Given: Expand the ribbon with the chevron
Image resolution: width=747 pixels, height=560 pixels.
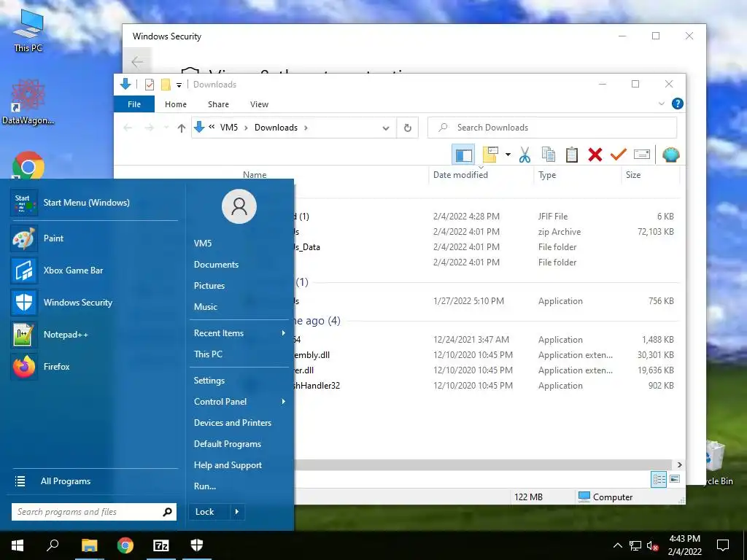Looking at the screenshot, I should (661, 104).
